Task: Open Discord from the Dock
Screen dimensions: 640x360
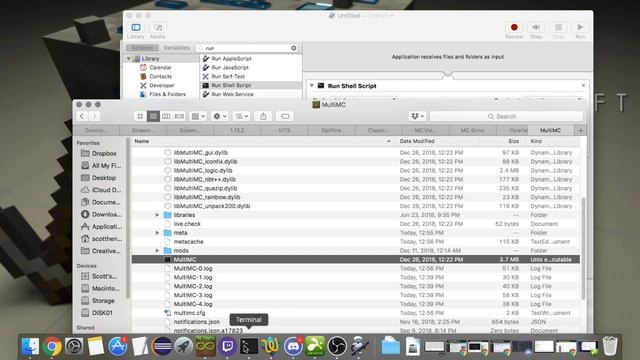Action: pos(293,347)
